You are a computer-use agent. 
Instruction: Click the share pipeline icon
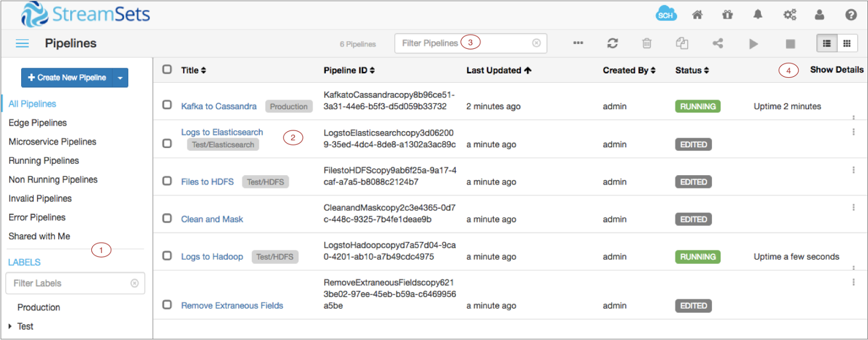tap(717, 43)
